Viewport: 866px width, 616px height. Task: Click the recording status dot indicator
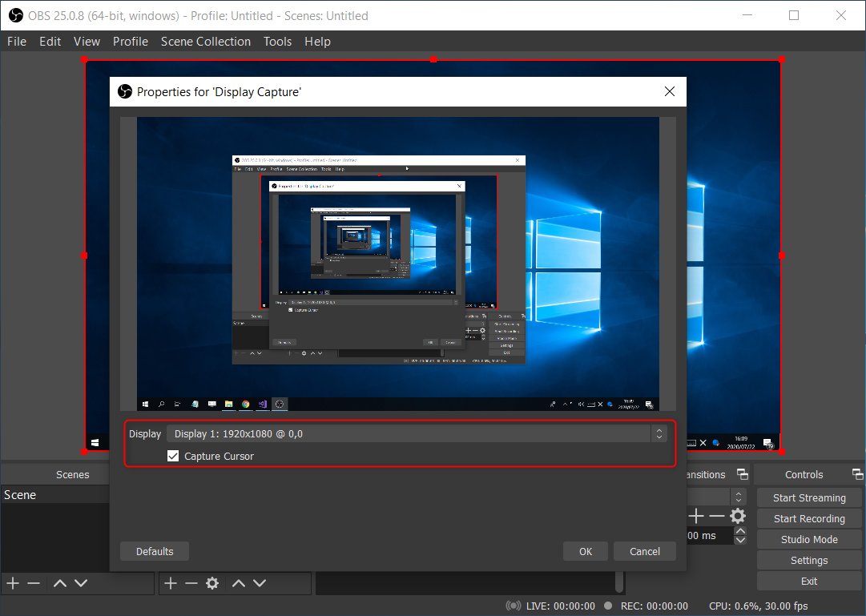[608, 606]
